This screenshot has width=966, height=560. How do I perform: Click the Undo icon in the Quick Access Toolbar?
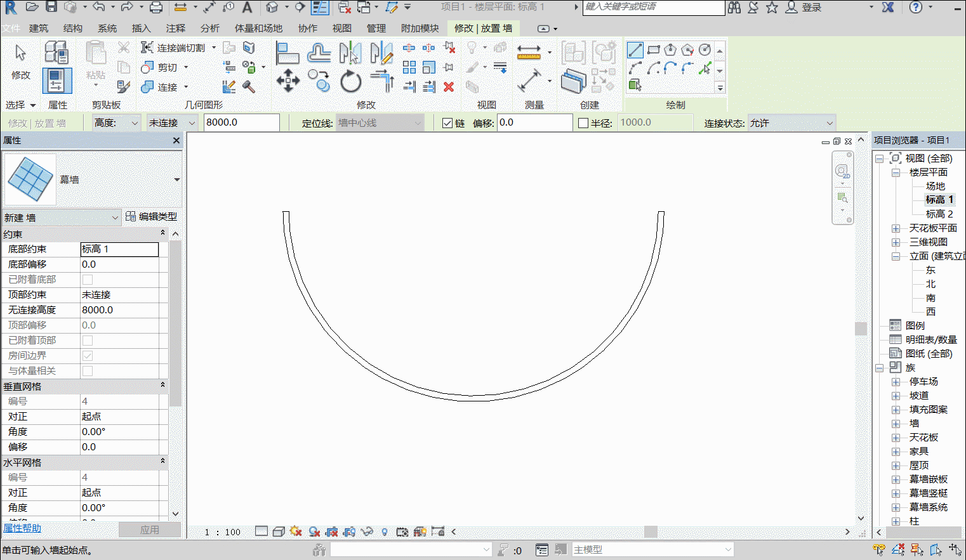tap(99, 8)
